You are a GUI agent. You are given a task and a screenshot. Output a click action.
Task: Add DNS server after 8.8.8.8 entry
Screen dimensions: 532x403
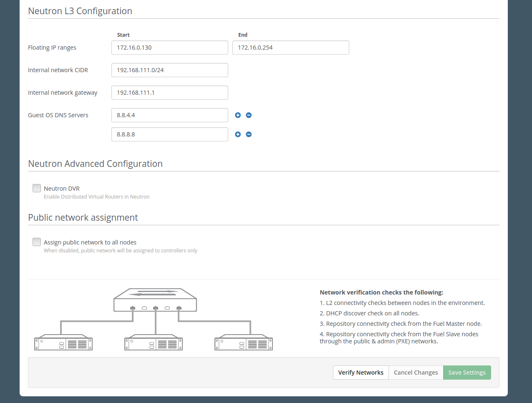coord(238,134)
